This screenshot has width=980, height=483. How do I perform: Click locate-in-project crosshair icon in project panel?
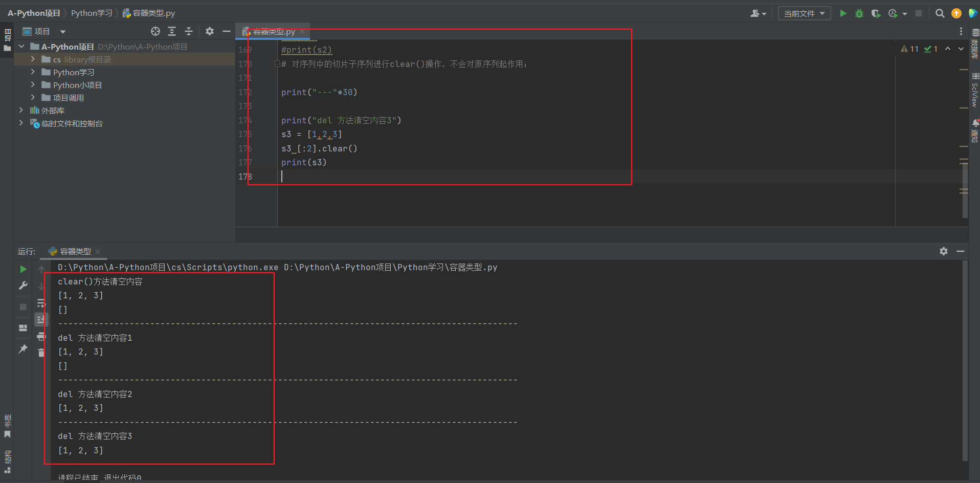(155, 32)
